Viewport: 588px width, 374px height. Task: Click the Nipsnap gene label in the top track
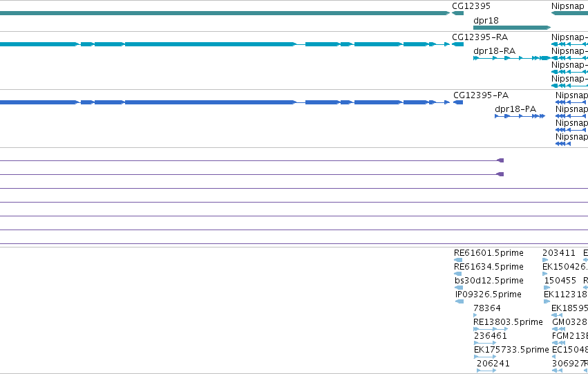click(x=568, y=6)
